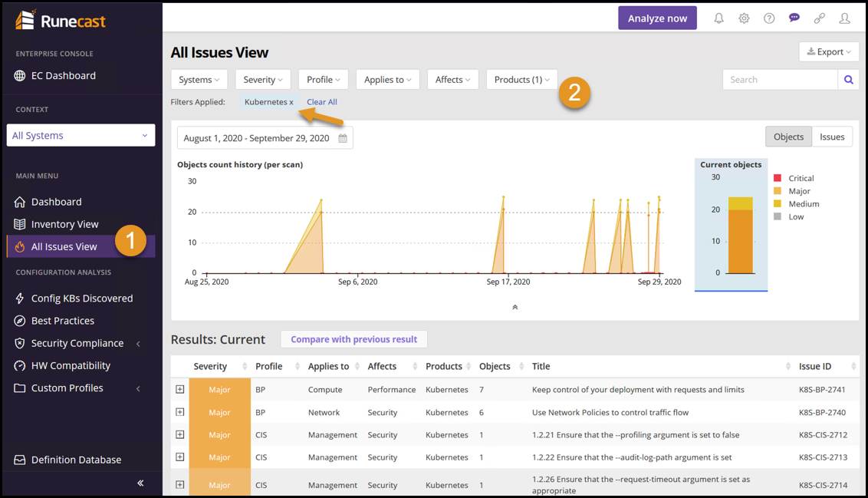Click the Runecast logo

pos(61,21)
